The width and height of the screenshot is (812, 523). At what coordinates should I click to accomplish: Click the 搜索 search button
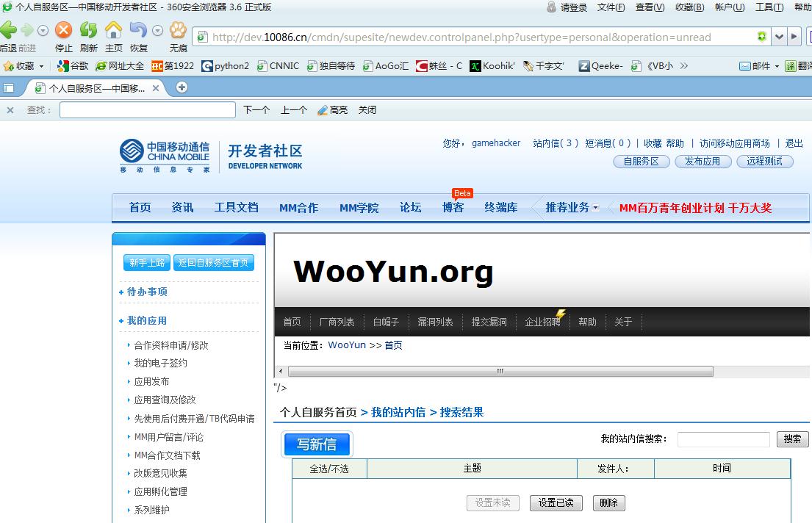[x=792, y=439]
